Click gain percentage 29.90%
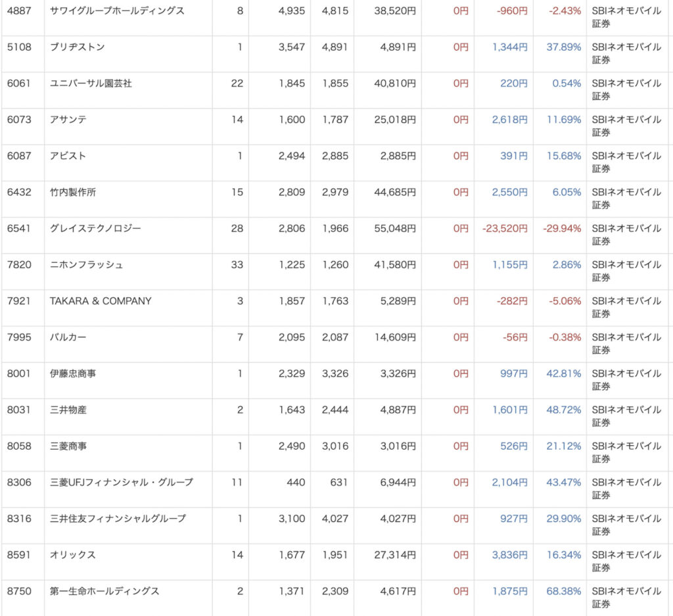The width and height of the screenshot is (673, 616). [x=563, y=519]
